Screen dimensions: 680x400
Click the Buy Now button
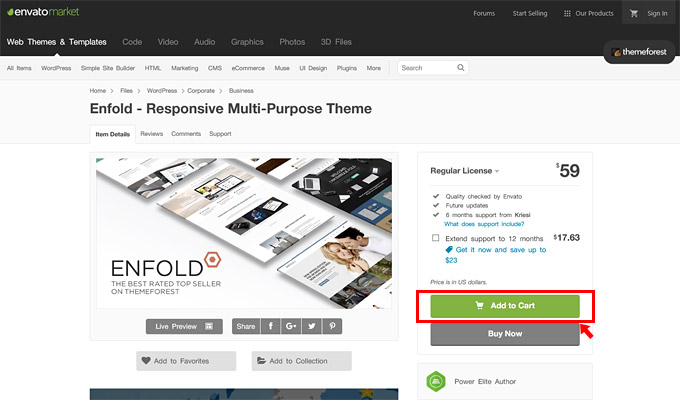505,334
